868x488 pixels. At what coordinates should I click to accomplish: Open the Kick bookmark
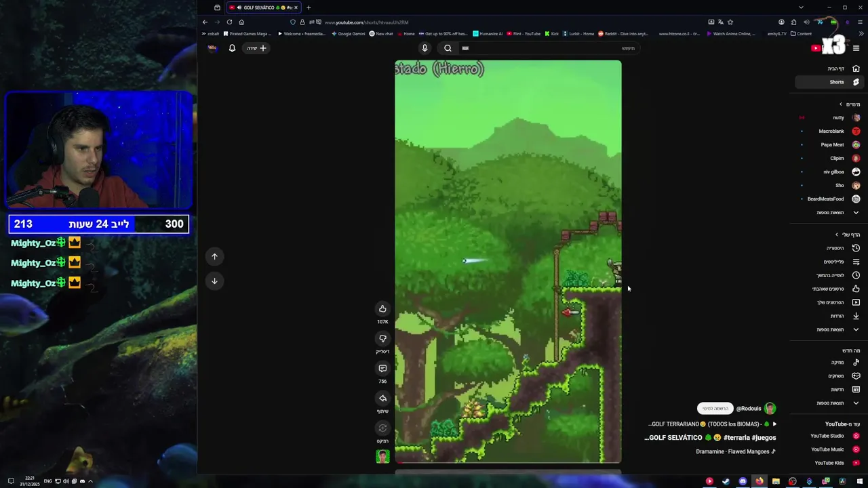tap(552, 34)
